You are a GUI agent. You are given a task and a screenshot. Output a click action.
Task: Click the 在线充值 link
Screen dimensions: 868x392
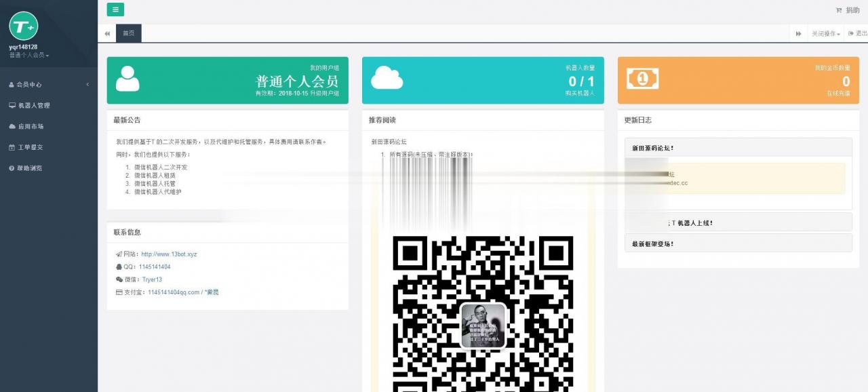[x=838, y=94]
